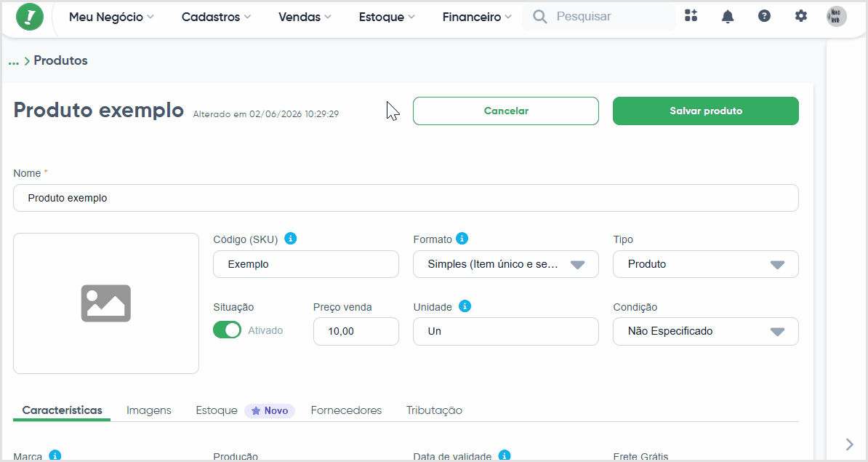Screen dimensions: 868x462
Task: Click the Preço venda input field
Action: click(356, 331)
